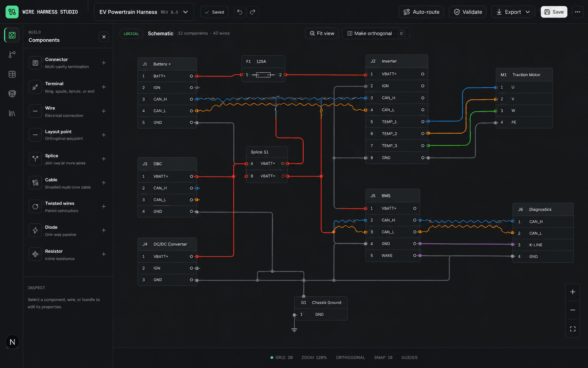
Task: Click the Auto-route button
Action: tap(421, 12)
